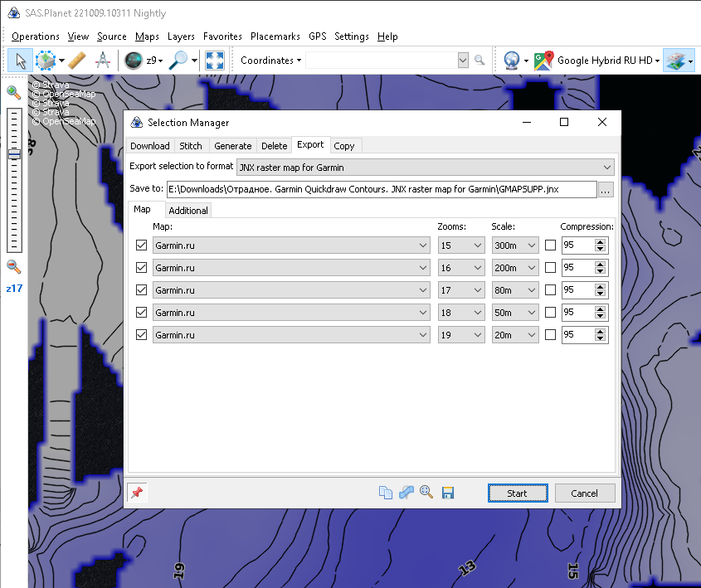Screen dimensions: 701x588
Task: Enable compression checkbox beside 300m scale
Action: tap(550, 245)
